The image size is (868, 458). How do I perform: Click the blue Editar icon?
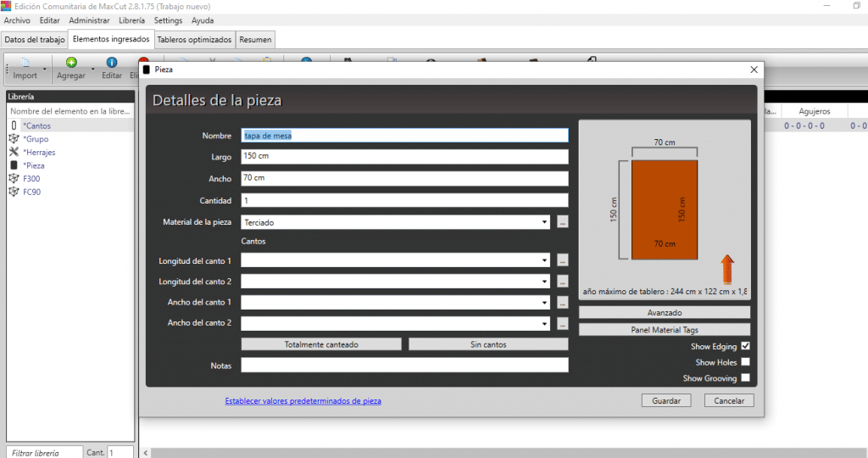pyautogui.click(x=112, y=62)
